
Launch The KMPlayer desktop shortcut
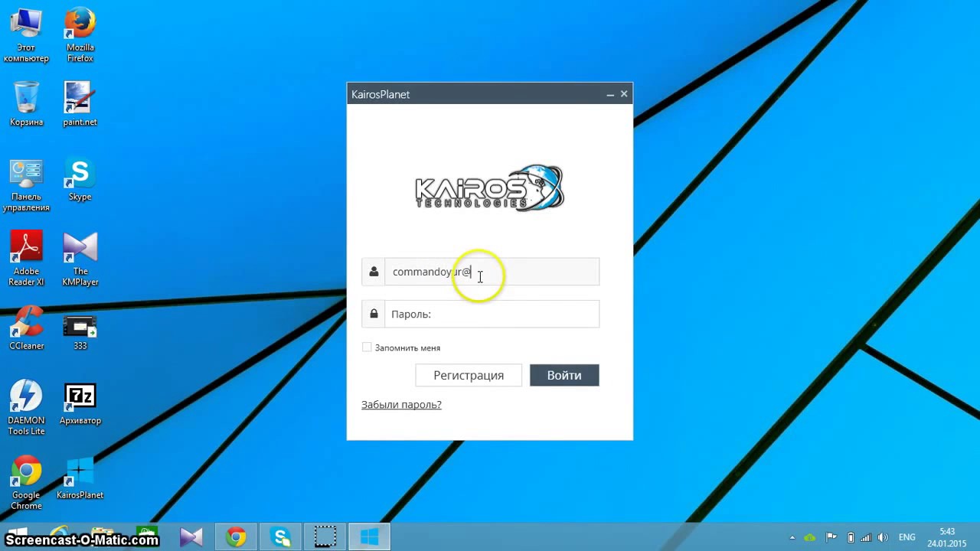tap(80, 259)
